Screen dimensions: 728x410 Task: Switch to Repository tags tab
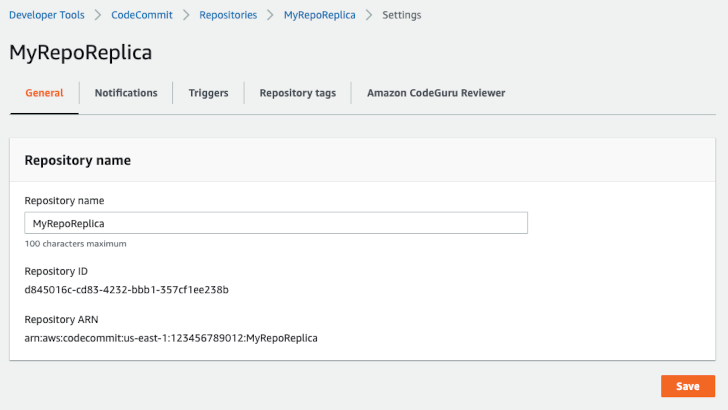(298, 93)
